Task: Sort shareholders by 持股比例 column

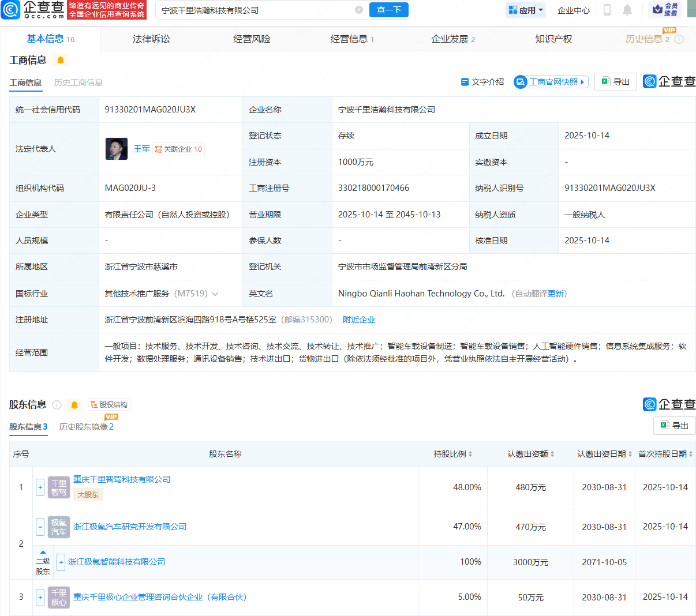Action: tap(453, 454)
